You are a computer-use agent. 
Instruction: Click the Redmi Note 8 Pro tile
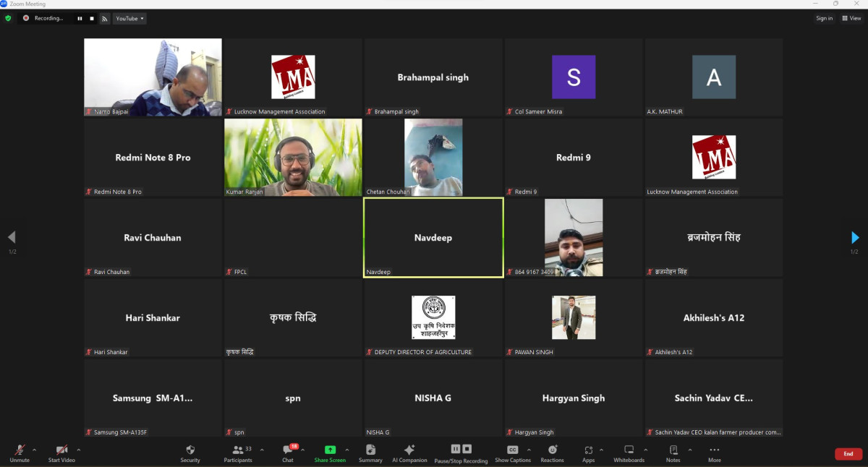click(x=153, y=158)
